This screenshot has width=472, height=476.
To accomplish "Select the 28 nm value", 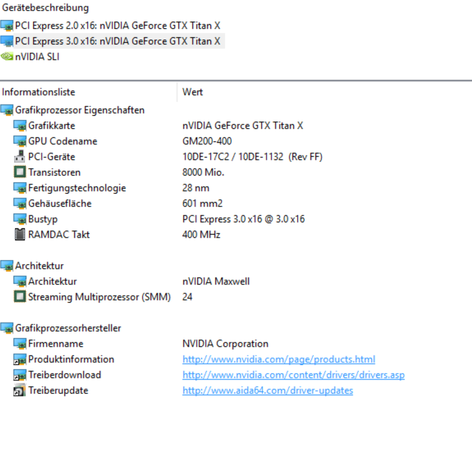I will click(196, 188).
